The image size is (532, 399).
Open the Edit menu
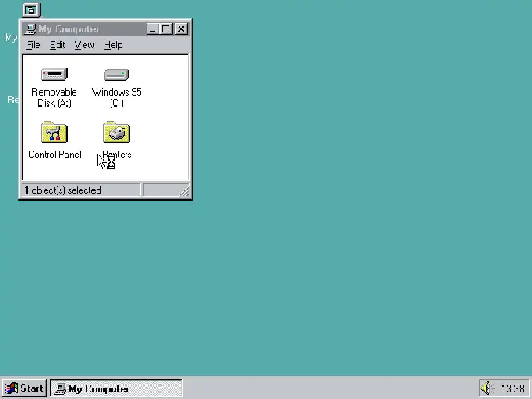click(57, 45)
